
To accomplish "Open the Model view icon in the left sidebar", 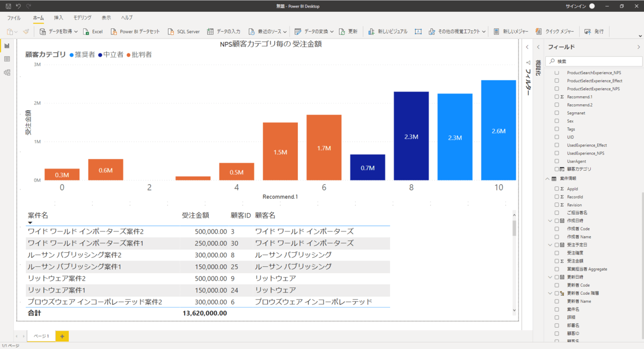I will (7, 72).
